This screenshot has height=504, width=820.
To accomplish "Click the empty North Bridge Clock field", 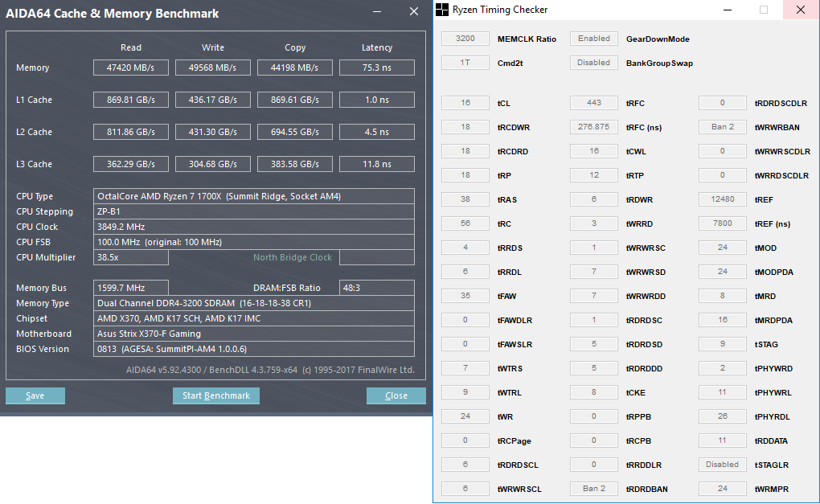I will 377,257.
